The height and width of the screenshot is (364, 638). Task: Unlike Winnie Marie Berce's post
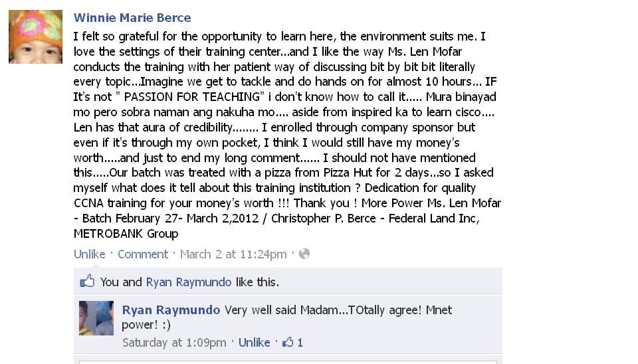tap(89, 254)
